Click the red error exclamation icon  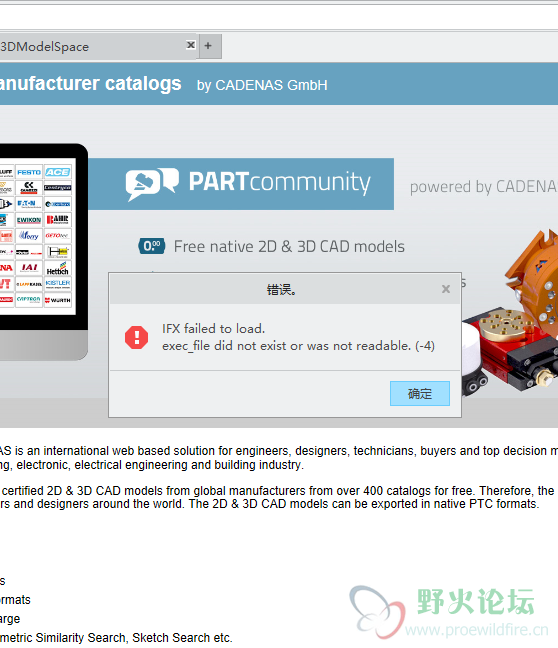(136, 337)
